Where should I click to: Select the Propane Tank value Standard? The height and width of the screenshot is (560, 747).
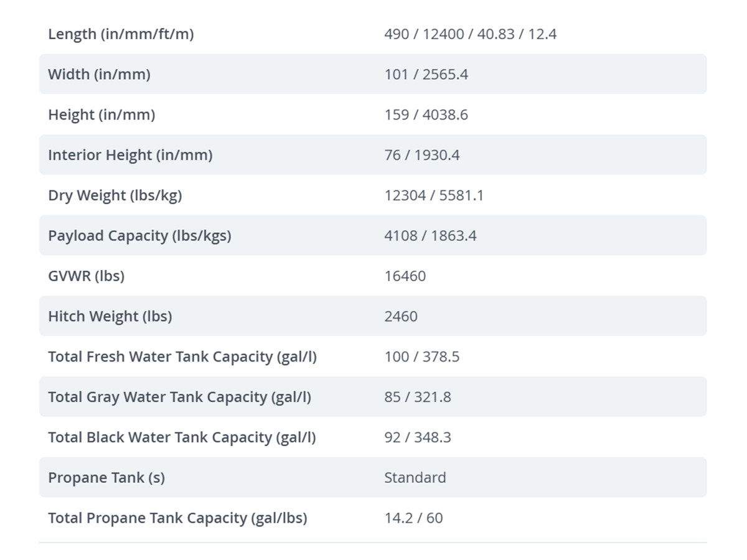tap(415, 478)
